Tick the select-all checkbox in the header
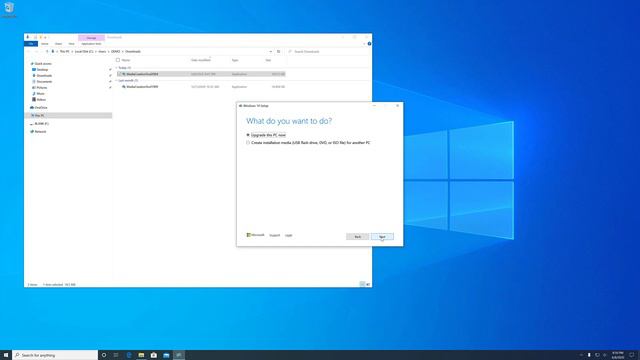Viewport: 640px width, 360px height. [118, 60]
